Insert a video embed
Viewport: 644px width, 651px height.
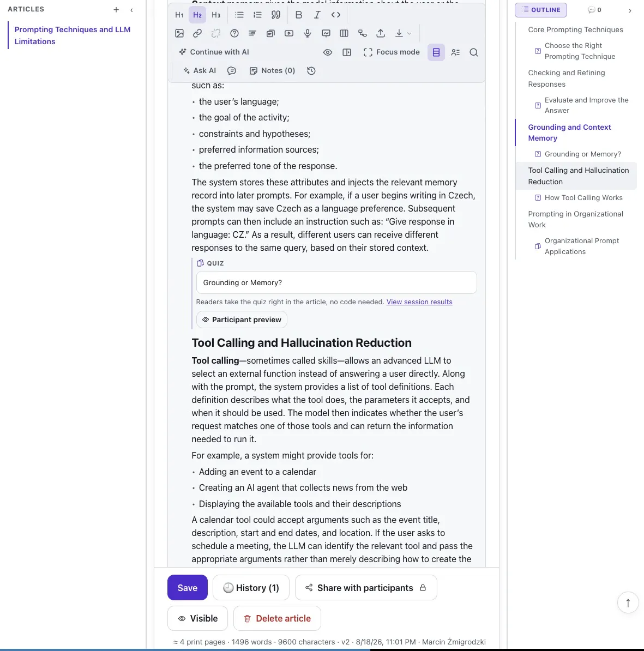tap(289, 33)
